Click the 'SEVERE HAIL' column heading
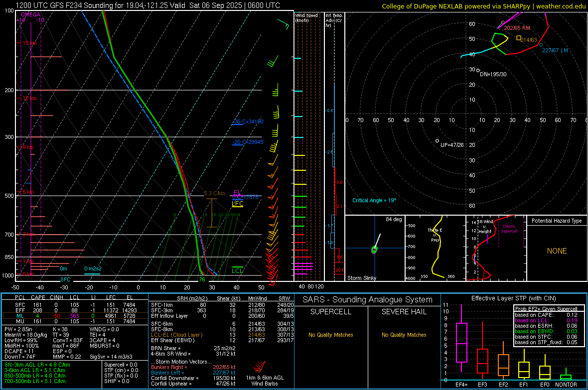Screen dimensions: 588x390 pyautogui.click(x=404, y=312)
